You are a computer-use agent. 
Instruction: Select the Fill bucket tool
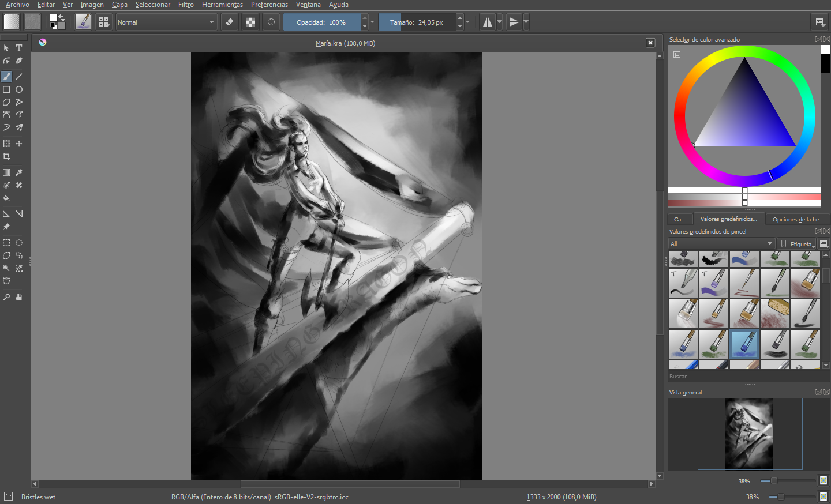[x=6, y=198]
